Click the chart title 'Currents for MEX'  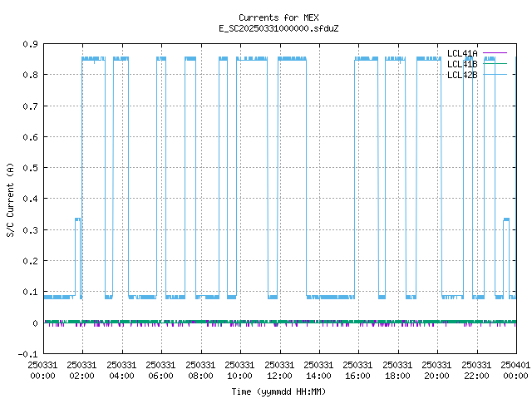[x=278, y=17]
